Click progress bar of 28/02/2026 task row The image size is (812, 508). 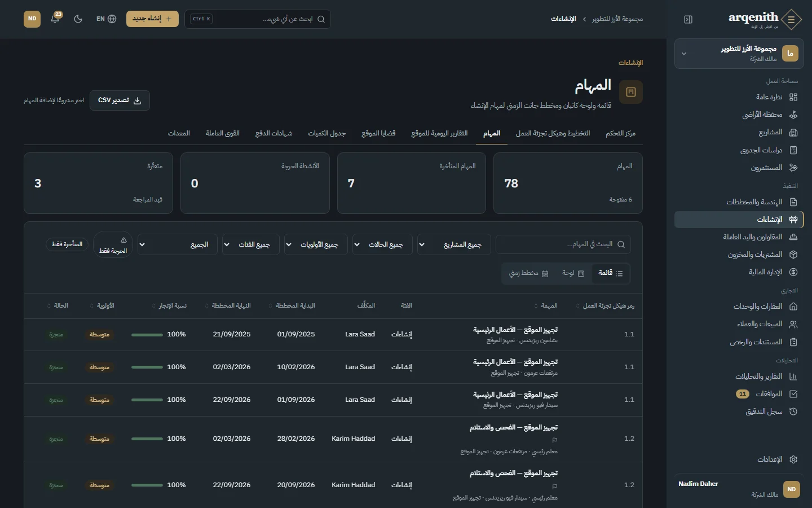click(147, 439)
